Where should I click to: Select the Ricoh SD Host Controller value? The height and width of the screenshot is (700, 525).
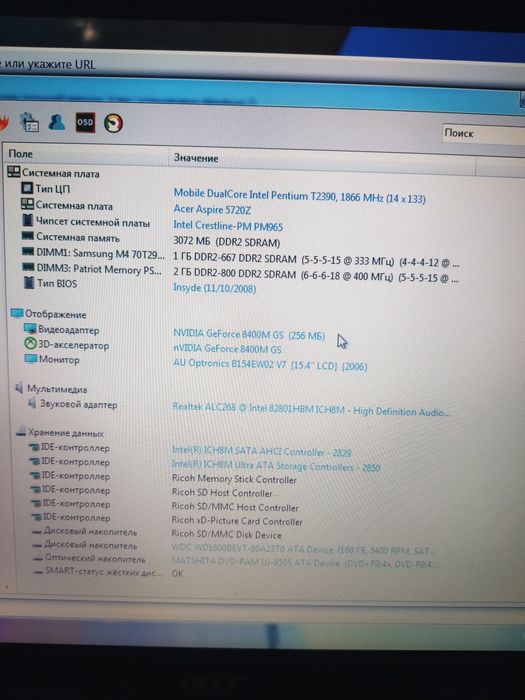point(222,493)
